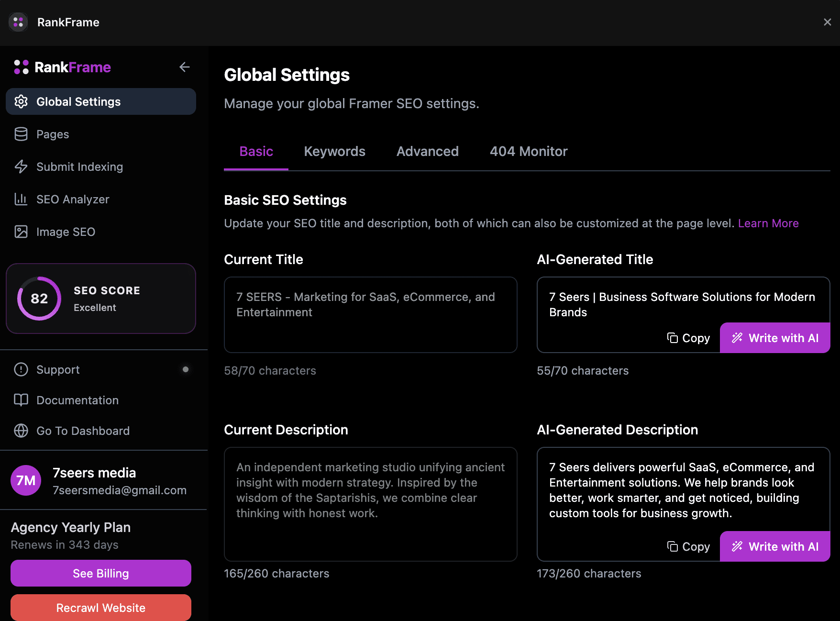Copy the AI-Generated Description
Image resolution: width=840 pixels, height=621 pixels.
[x=688, y=546]
